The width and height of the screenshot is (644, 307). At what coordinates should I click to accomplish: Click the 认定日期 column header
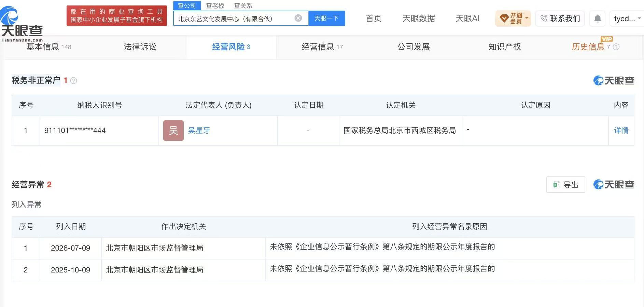point(309,105)
